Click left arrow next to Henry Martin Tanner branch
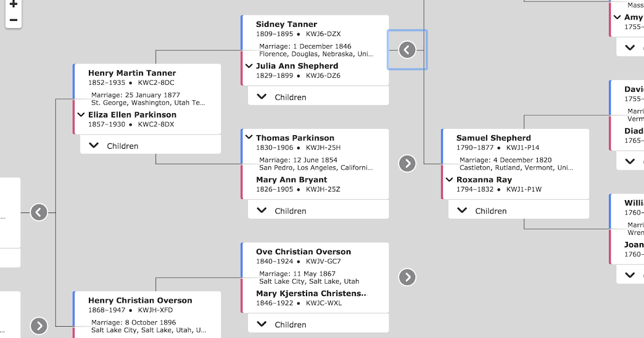This screenshot has width=644, height=338. (x=39, y=212)
